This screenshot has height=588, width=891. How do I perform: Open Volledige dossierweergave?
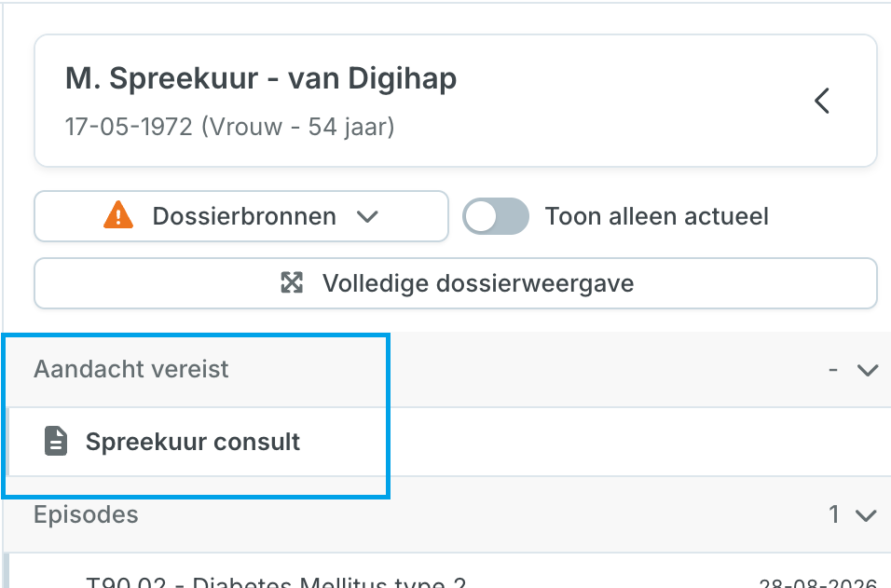point(456,283)
